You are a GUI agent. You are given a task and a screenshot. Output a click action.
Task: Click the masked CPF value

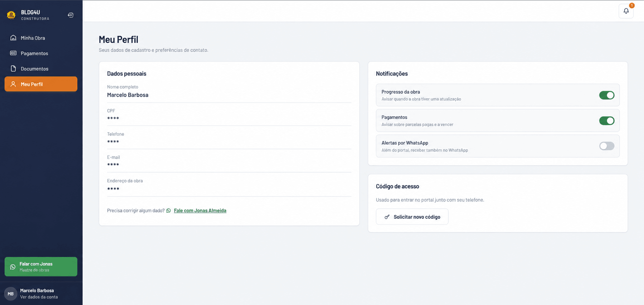[x=113, y=118]
